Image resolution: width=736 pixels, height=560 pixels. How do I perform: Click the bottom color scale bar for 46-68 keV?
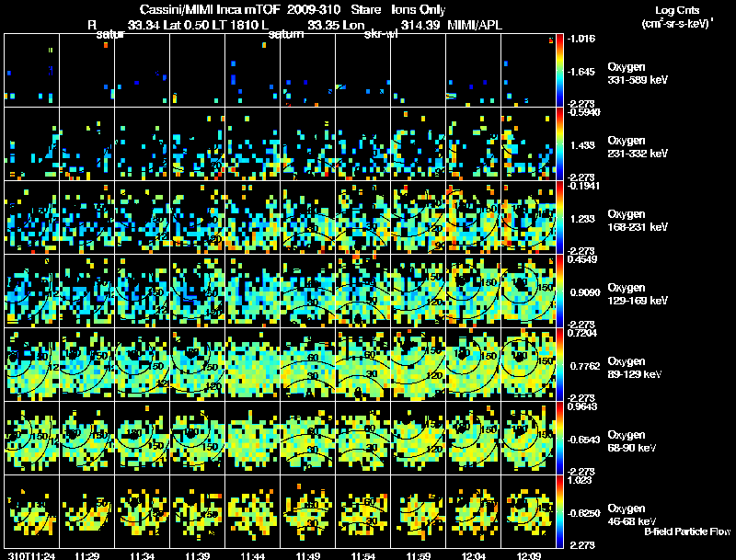click(x=559, y=511)
